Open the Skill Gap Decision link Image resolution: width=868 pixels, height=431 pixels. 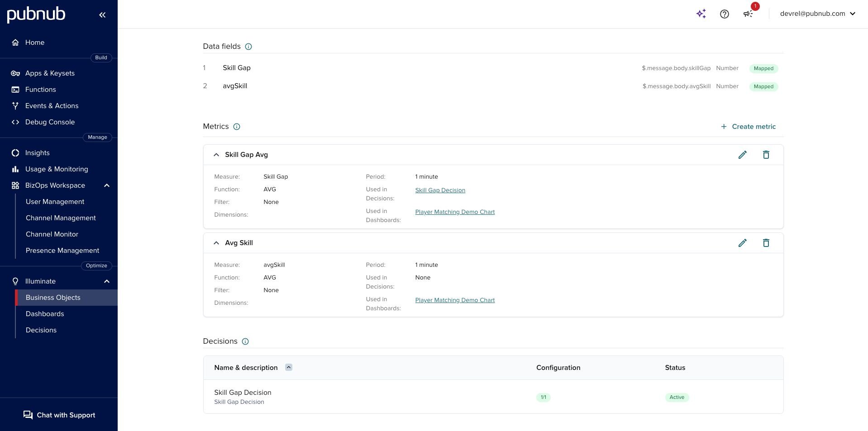click(x=440, y=190)
